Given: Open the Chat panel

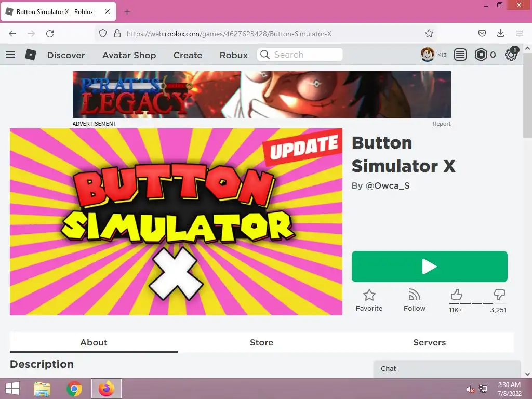Looking at the screenshot, I should 447,369.
